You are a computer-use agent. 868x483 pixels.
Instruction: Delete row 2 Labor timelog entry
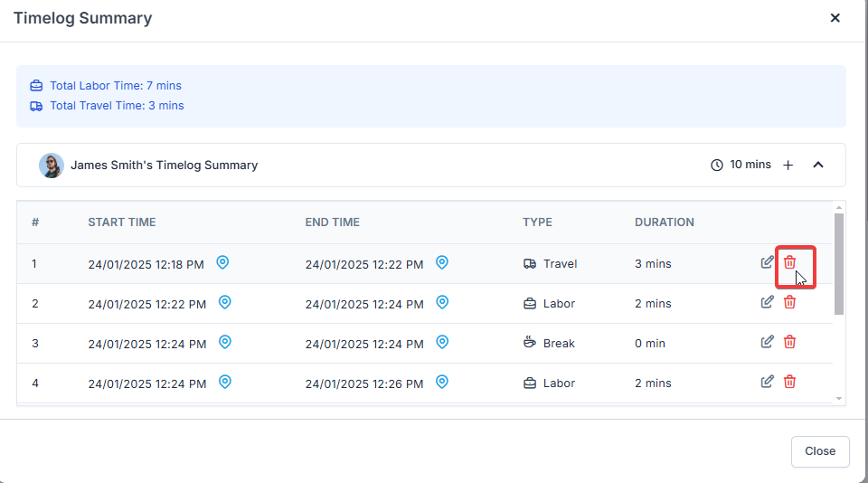click(x=789, y=302)
